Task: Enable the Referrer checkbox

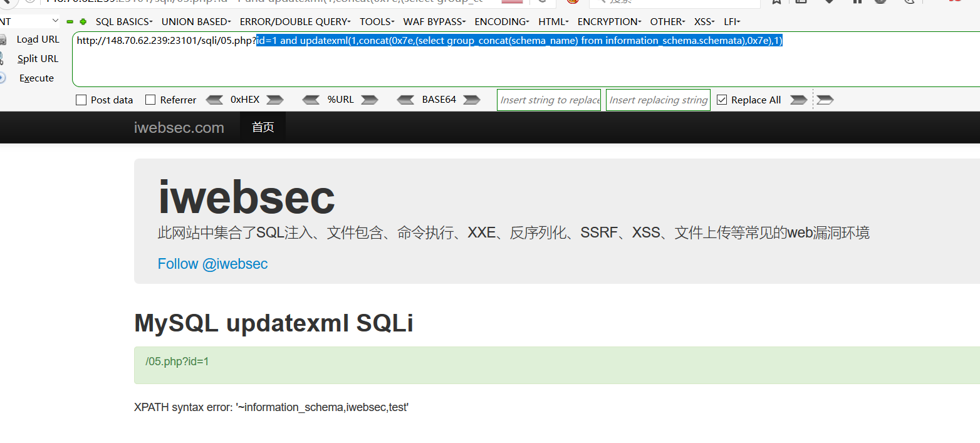Action: (x=150, y=100)
